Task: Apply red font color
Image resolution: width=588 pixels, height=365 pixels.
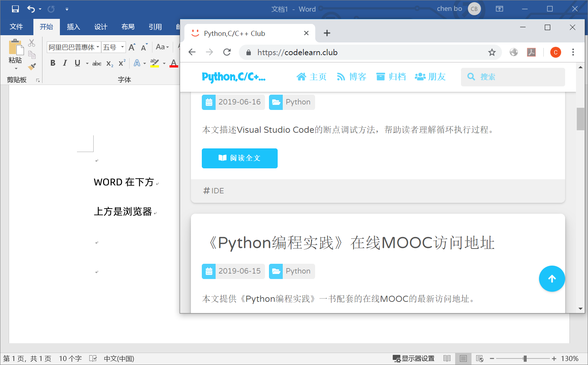Action: (174, 63)
